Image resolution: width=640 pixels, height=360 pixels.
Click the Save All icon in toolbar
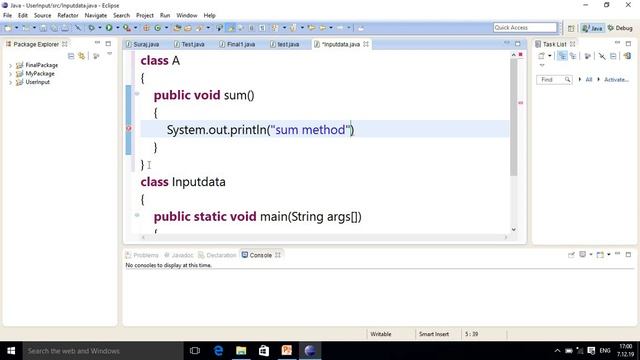tap(54, 28)
